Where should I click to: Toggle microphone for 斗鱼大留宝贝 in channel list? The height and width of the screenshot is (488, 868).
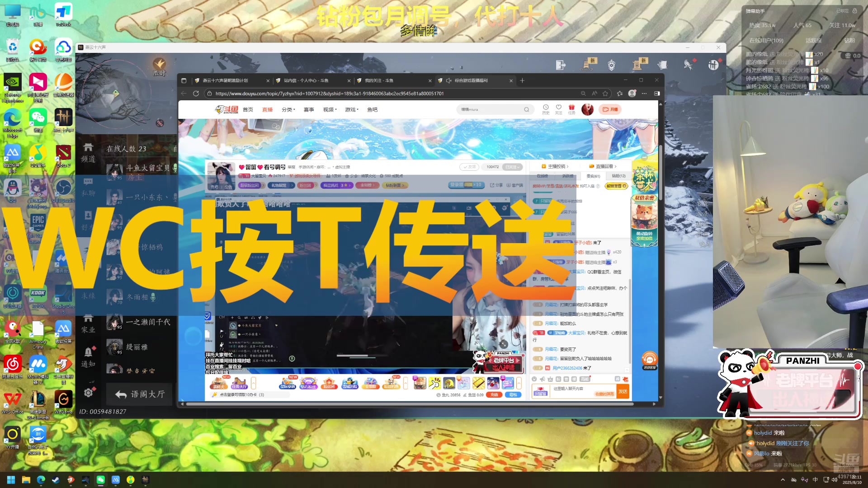(175, 168)
